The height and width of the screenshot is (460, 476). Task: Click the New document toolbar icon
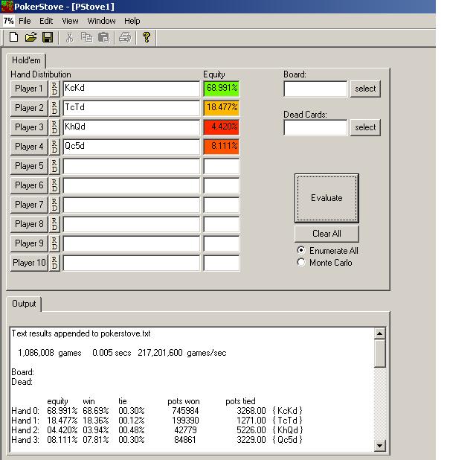click(13, 37)
